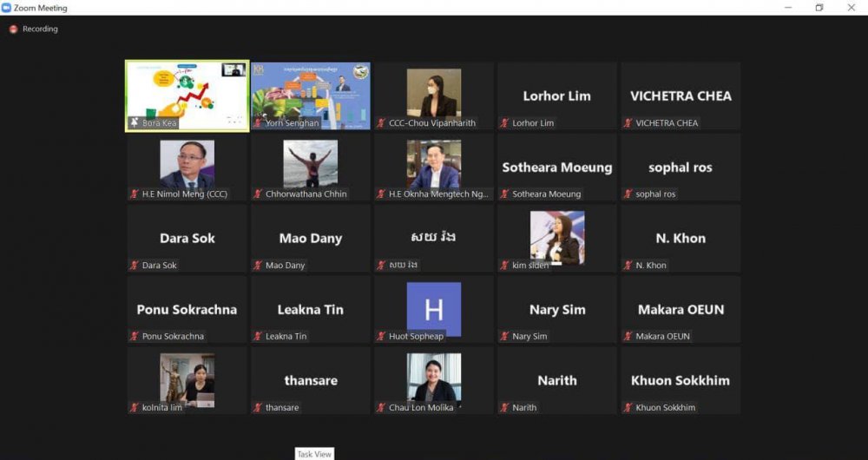Click the blue H avatar of Huot Sopheap
The image size is (868, 460).
coord(434,309)
